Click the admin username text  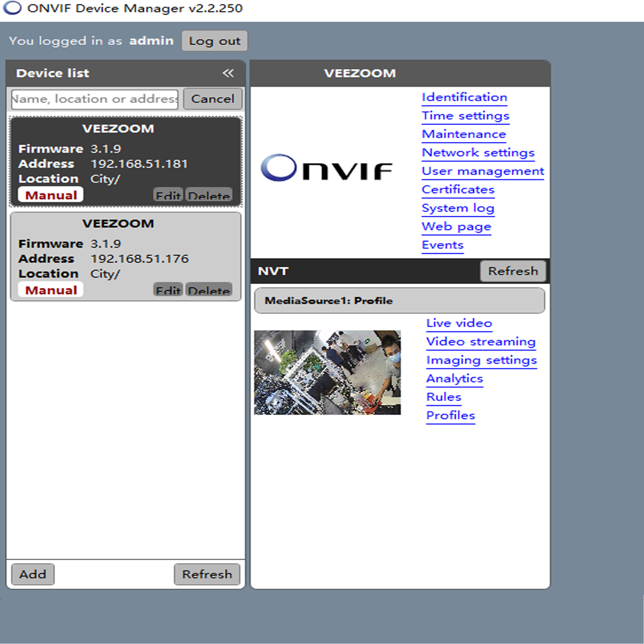(x=151, y=41)
